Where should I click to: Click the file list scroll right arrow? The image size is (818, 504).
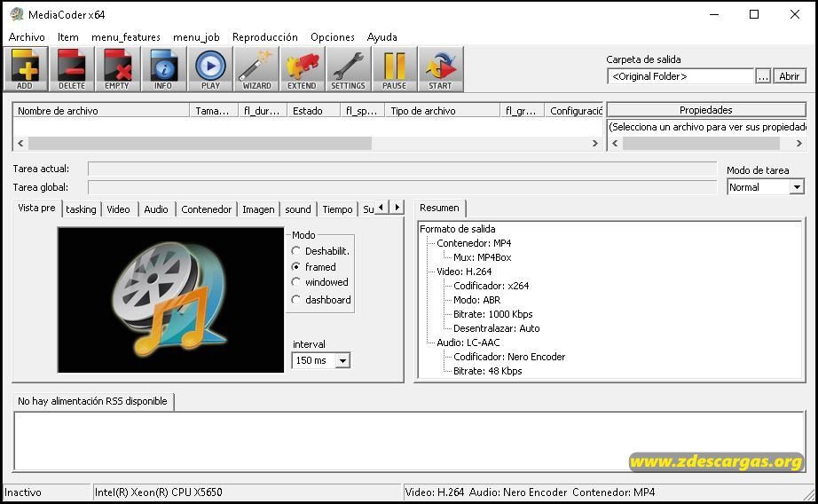(594, 143)
